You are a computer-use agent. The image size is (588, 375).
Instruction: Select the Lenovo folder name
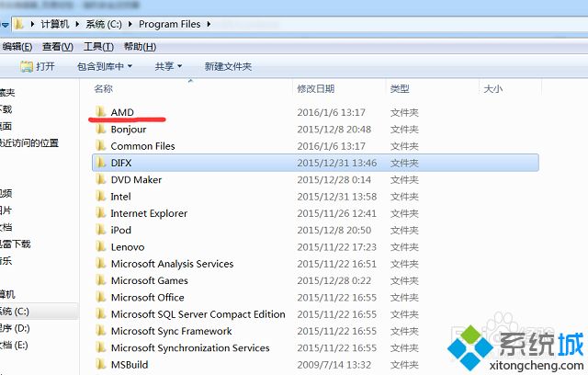(128, 246)
